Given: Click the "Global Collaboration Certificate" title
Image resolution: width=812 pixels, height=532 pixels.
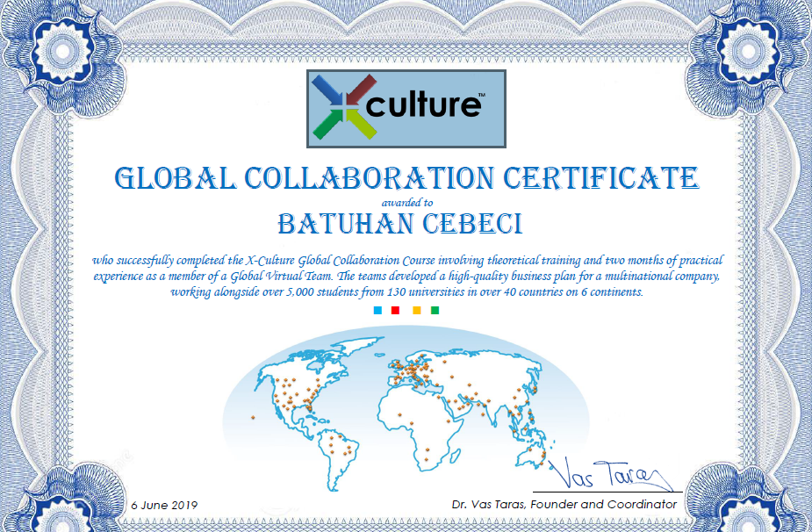Looking at the screenshot, I should click(x=406, y=178).
